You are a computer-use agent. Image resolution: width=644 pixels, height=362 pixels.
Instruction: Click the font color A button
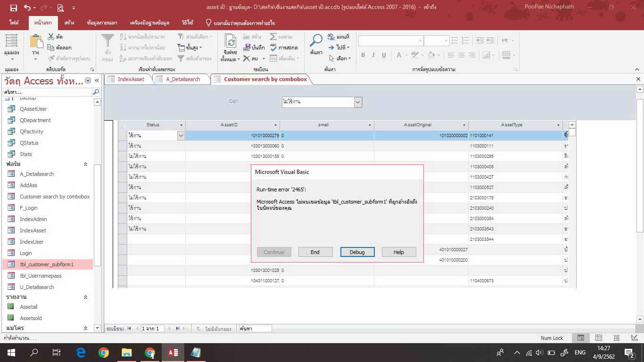pyautogui.click(x=399, y=55)
